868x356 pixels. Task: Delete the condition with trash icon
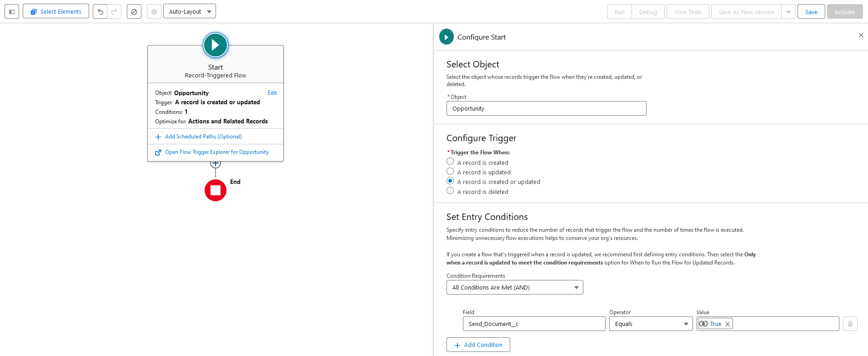[x=850, y=324]
